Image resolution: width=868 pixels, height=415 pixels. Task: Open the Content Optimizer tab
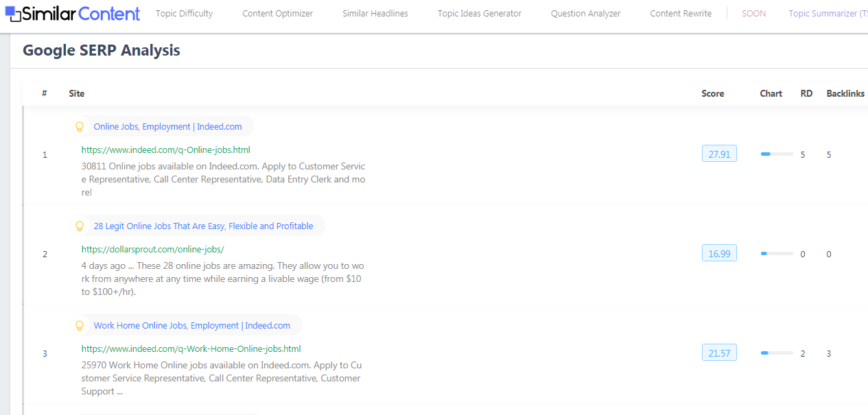click(278, 14)
